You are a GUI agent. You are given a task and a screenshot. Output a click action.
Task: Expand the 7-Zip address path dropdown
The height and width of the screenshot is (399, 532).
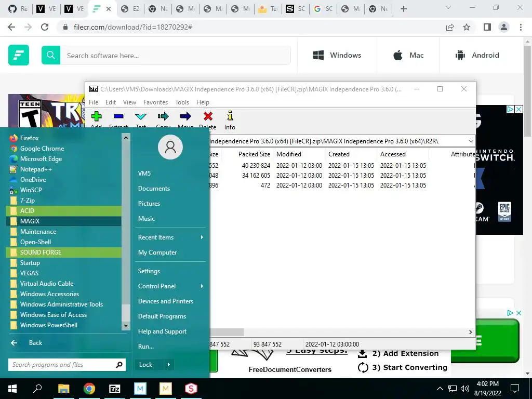click(471, 141)
